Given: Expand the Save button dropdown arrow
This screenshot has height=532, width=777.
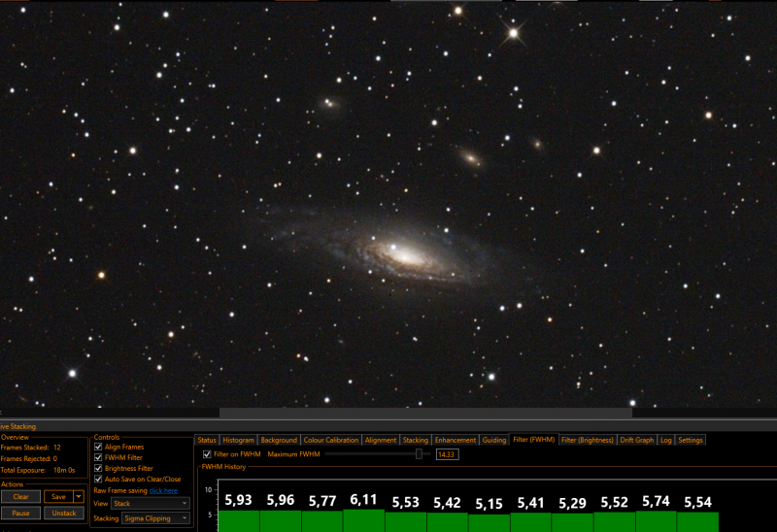Looking at the screenshot, I should click(x=79, y=496).
